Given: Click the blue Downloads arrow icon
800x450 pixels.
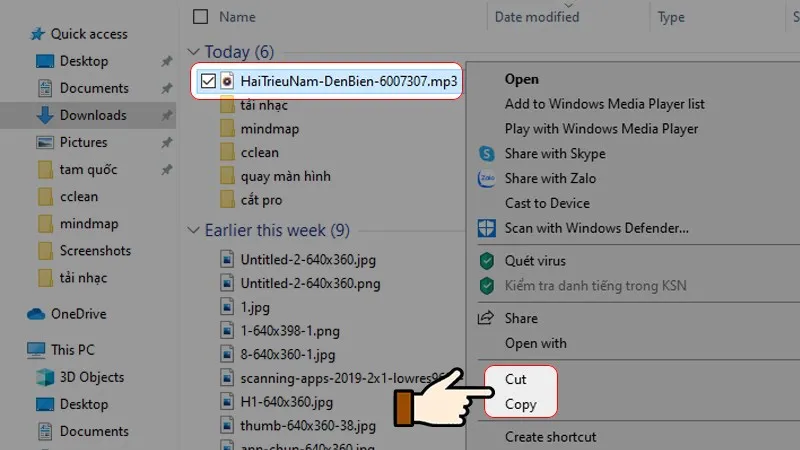Looking at the screenshot, I should tap(45, 115).
